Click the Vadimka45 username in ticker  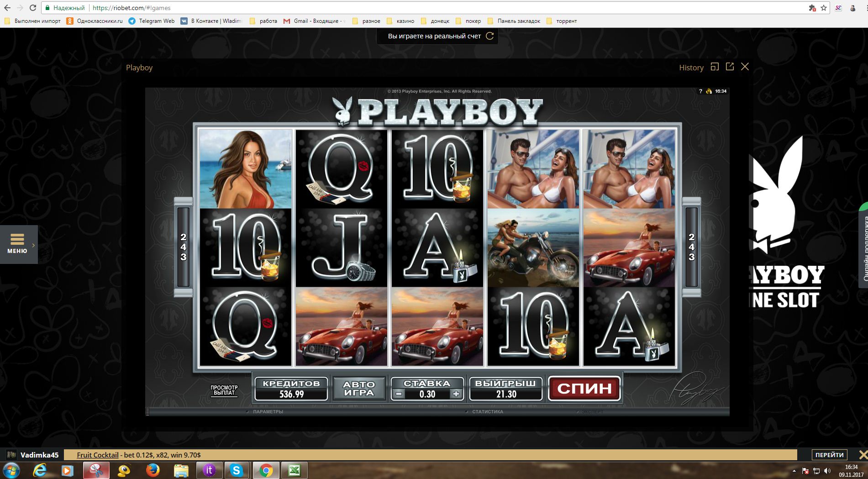(x=39, y=455)
